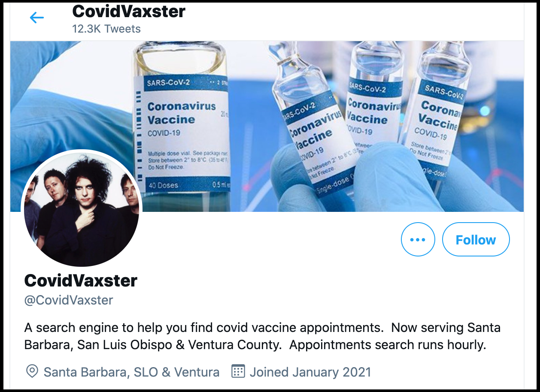Viewport: 540px width, 392px height.
Task: Click the @CovidVaxster handle
Action: (69, 300)
